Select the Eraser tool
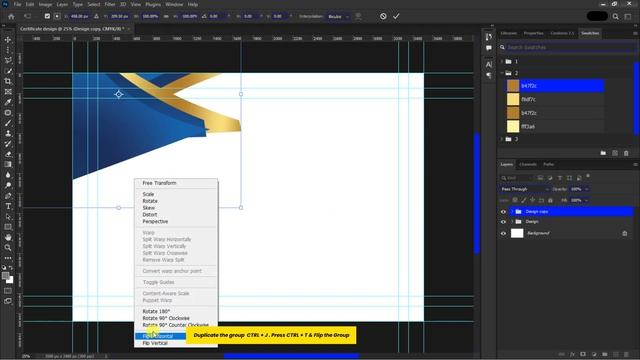The image size is (640, 360). [x=8, y=154]
